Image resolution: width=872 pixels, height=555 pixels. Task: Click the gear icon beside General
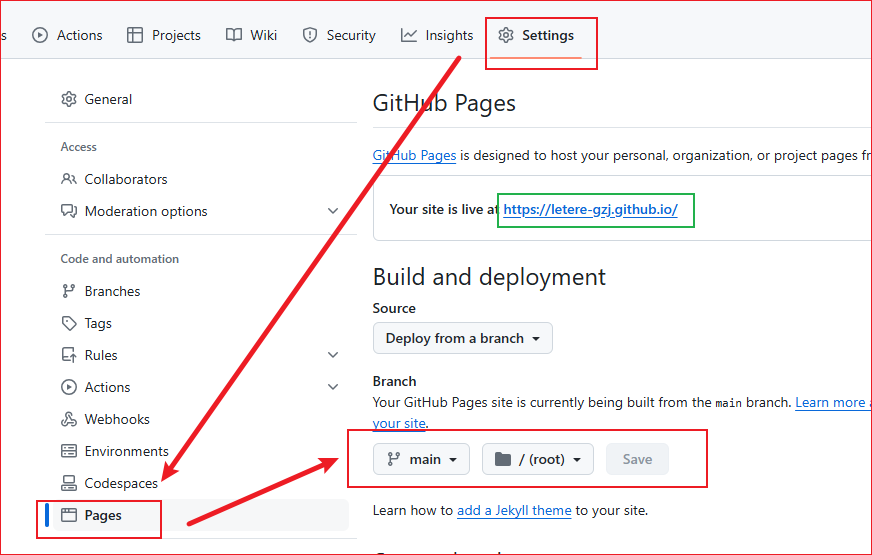coord(69,99)
